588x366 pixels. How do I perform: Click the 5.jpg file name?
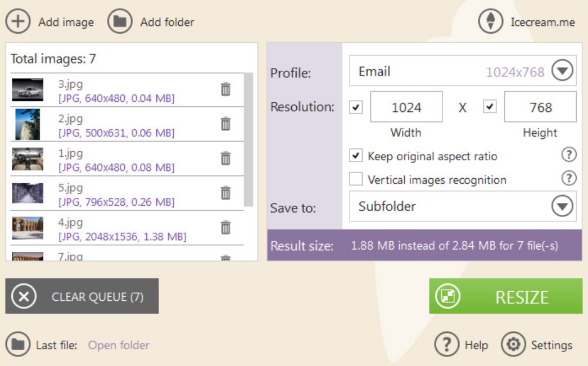coord(70,188)
